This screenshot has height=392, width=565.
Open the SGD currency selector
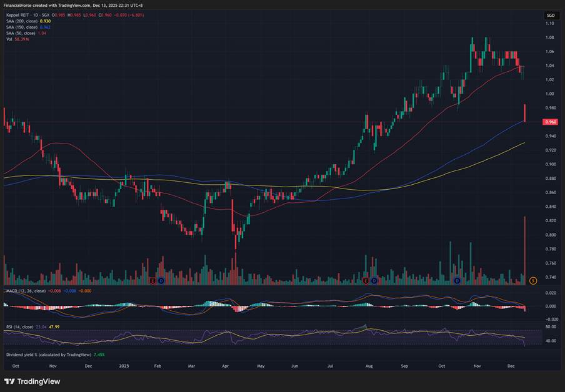click(x=550, y=15)
